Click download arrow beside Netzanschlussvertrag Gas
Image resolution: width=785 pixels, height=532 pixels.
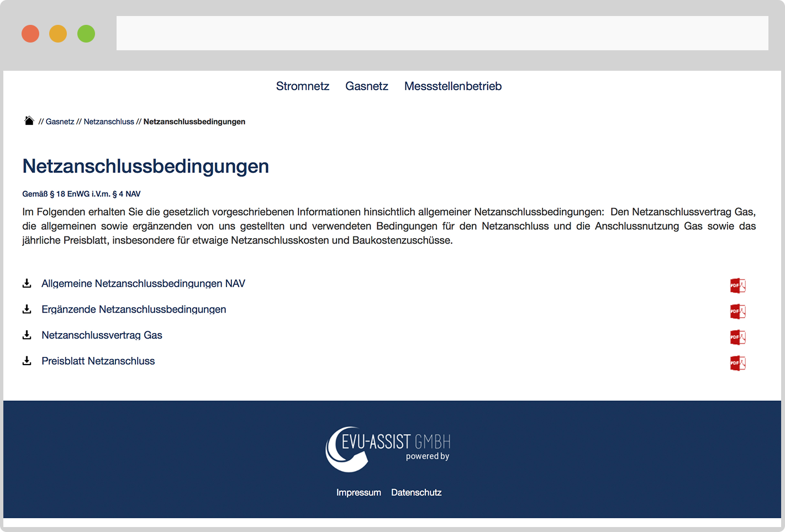(x=27, y=335)
